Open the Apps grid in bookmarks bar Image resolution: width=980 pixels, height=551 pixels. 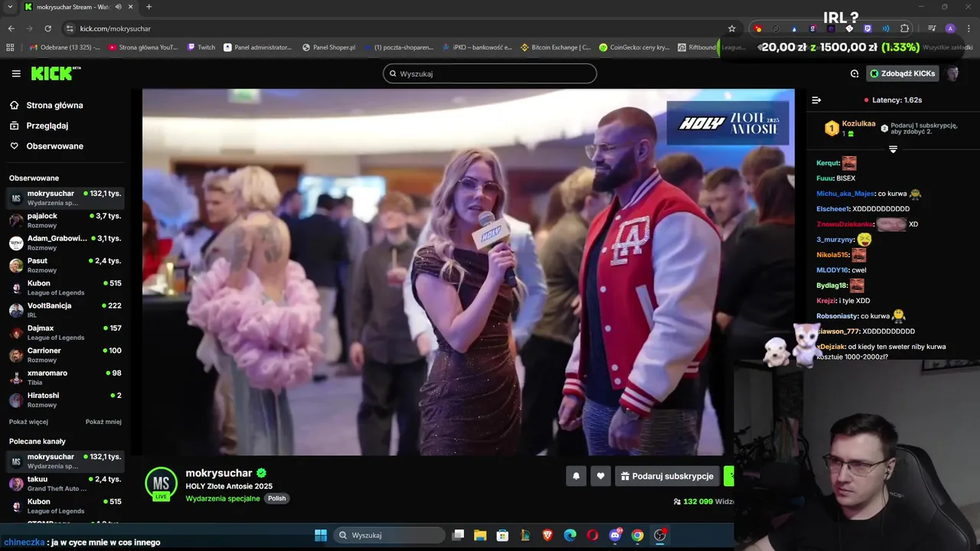pos(10,47)
